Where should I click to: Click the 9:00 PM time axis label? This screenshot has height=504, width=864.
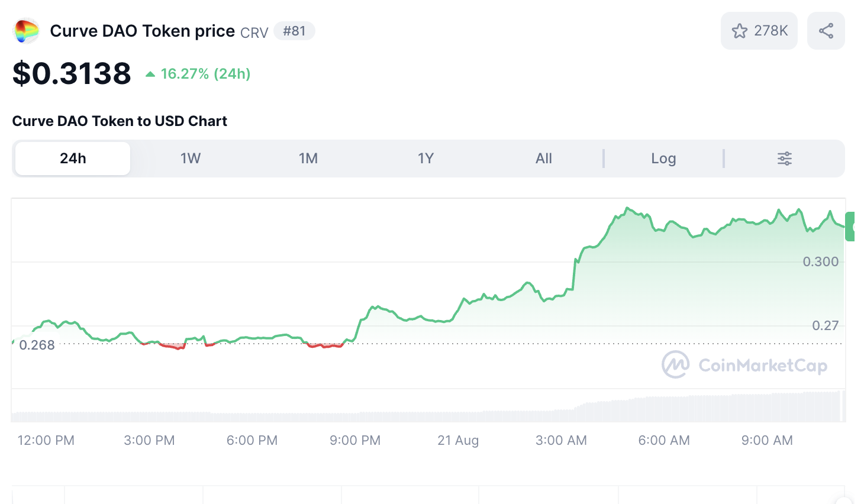pyautogui.click(x=355, y=440)
